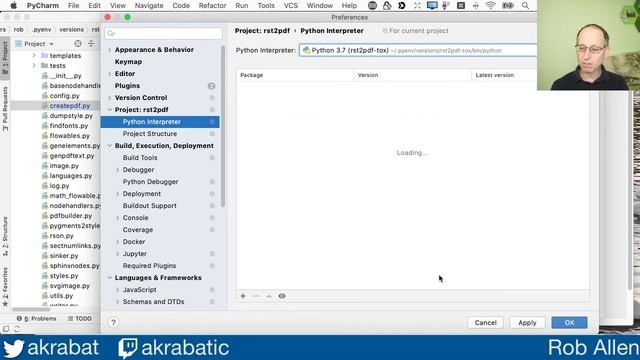This screenshot has width=640, height=360.
Task: Click the Cancel button
Action: coord(485,322)
